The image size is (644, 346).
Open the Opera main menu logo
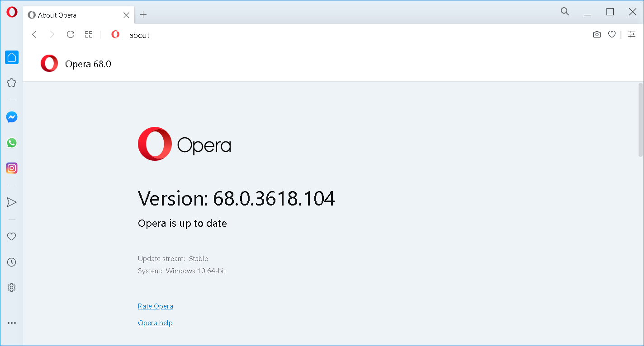pyautogui.click(x=12, y=12)
